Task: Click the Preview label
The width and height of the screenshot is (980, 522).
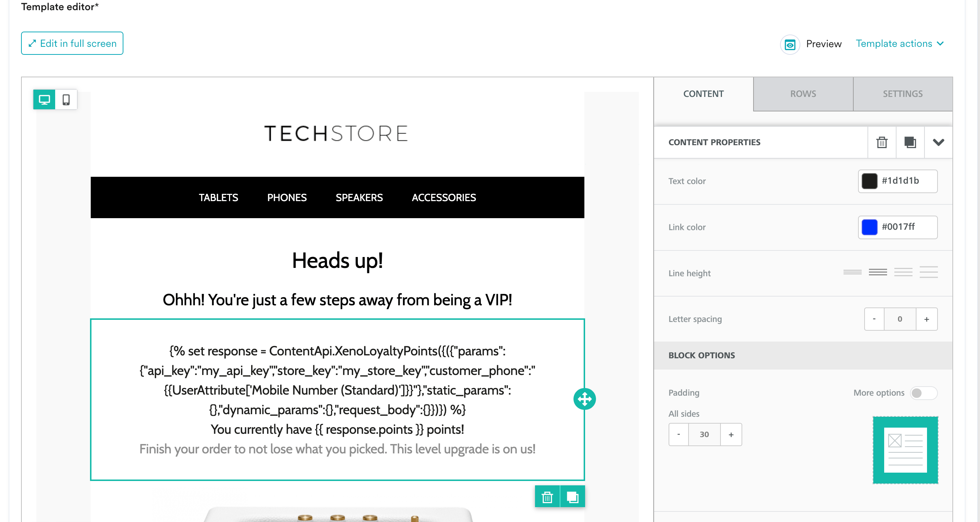Action: click(x=824, y=44)
